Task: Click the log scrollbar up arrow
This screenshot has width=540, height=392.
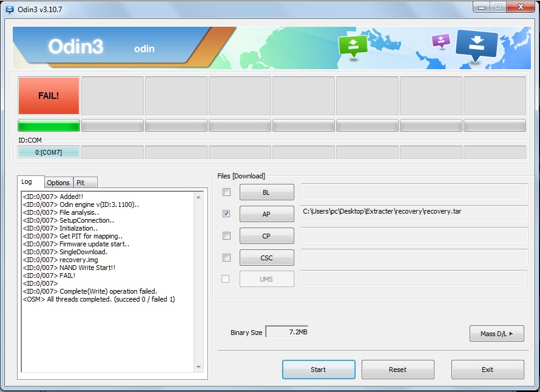Action: click(198, 197)
